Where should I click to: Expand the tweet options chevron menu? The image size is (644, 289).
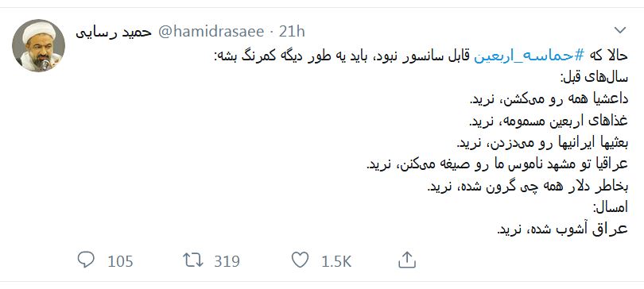click(620, 30)
